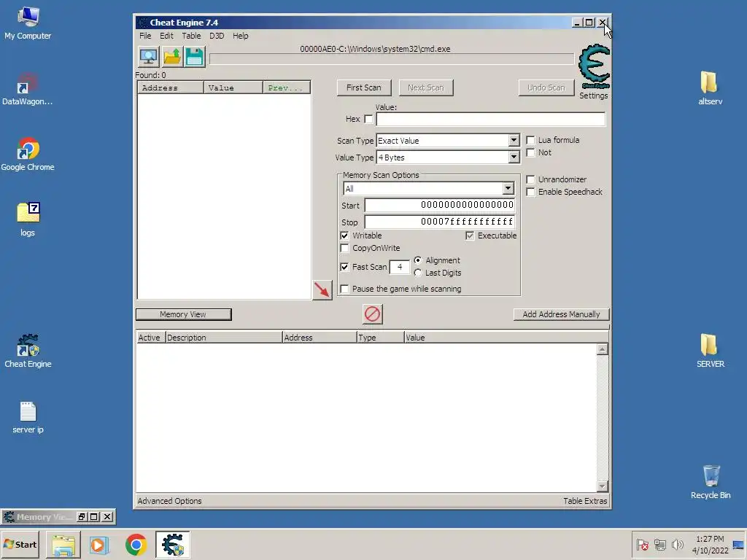Click the scan progress bar

tap(392, 59)
